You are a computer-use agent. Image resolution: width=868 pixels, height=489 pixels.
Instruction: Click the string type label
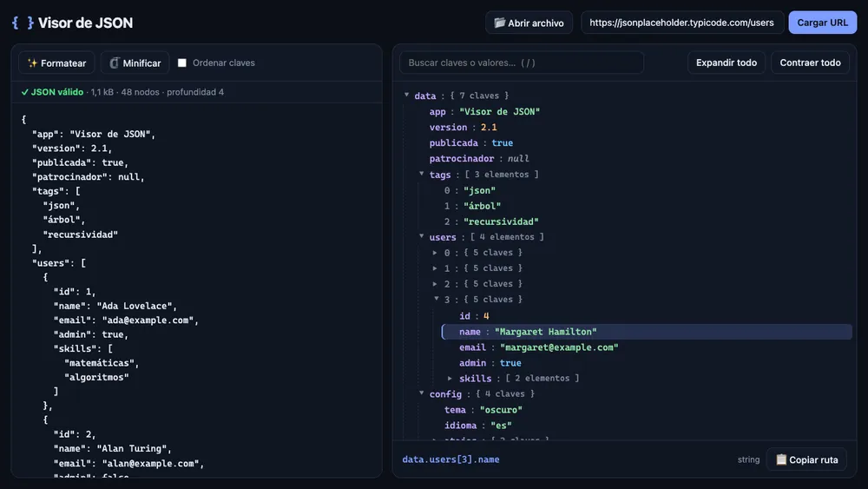748,459
